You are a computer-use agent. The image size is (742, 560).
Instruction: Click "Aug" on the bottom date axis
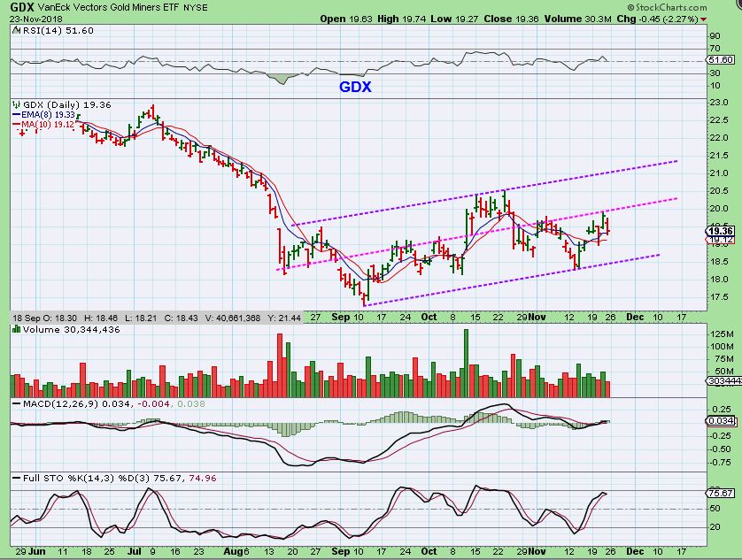[233, 551]
